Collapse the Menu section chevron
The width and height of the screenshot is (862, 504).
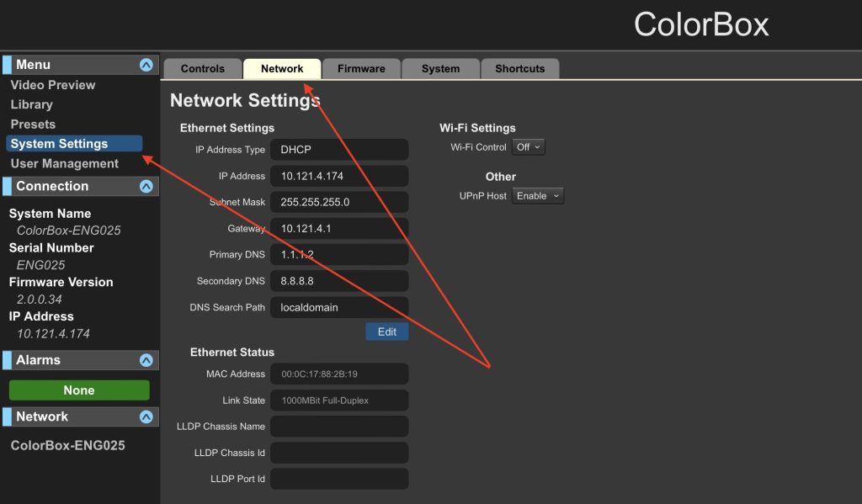[x=146, y=65]
